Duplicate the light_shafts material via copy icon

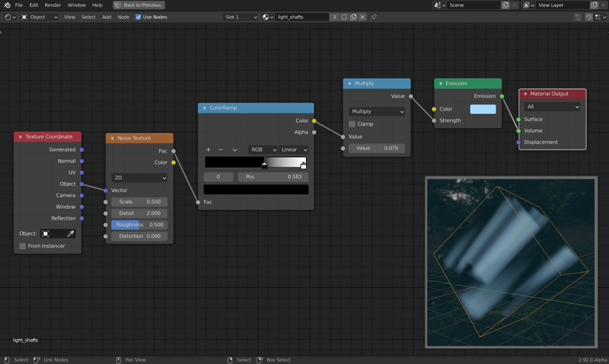(353, 17)
